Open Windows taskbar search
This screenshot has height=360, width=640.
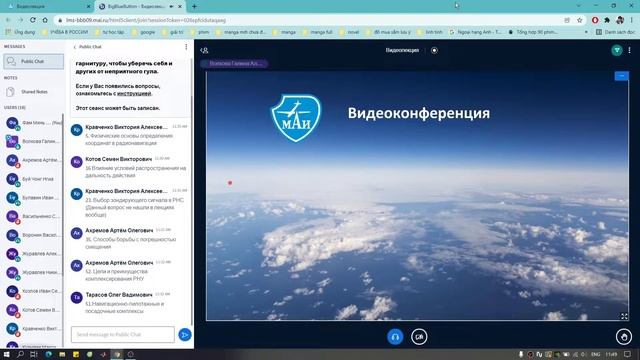(x=20, y=354)
